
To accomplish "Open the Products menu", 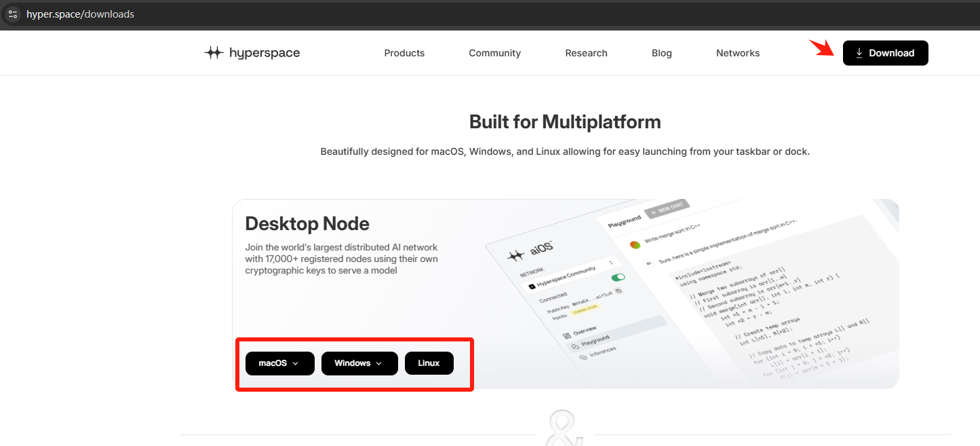I will point(404,53).
